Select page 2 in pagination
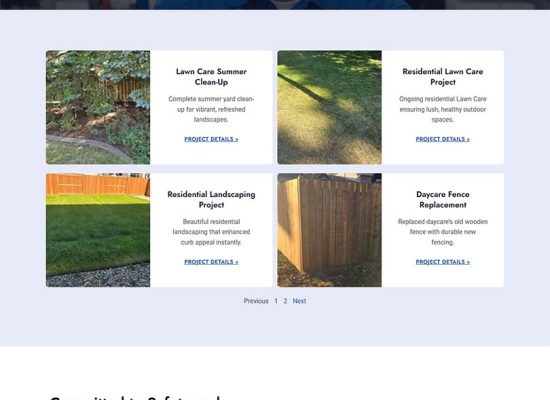 pos(286,301)
